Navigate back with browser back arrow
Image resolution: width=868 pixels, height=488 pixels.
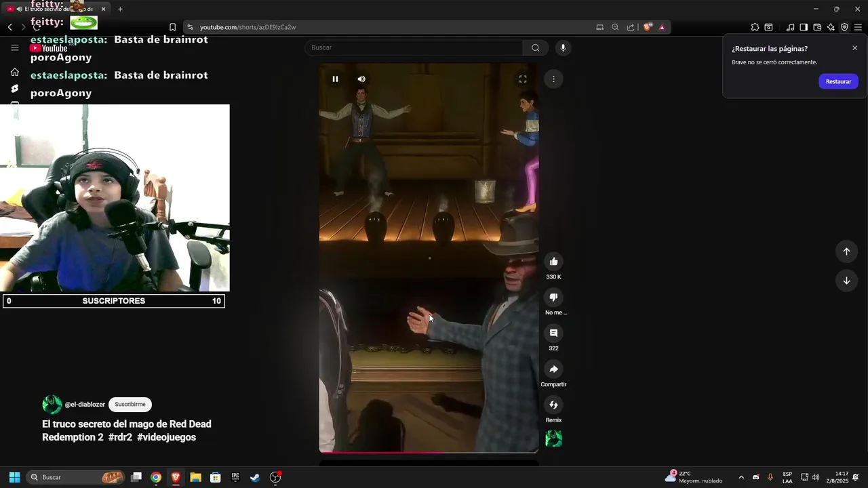click(10, 27)
